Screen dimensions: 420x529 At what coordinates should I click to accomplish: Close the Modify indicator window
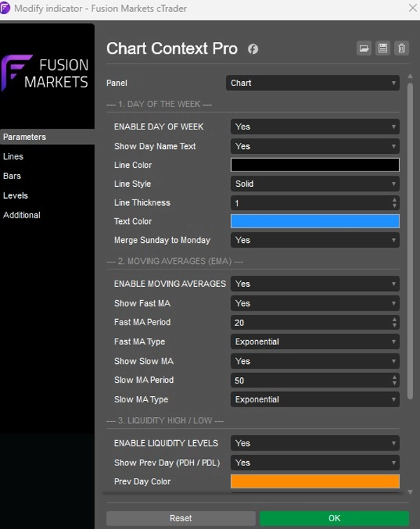pos(412,8)
